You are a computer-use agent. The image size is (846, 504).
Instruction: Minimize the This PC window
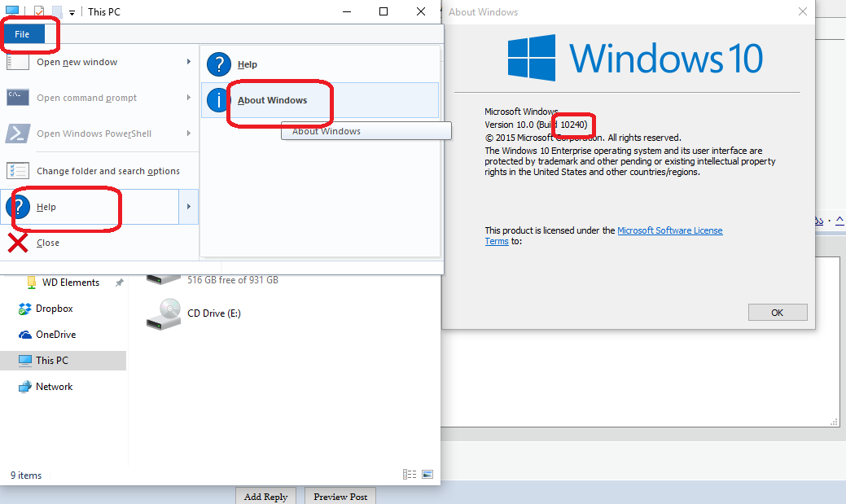click(x=347, y=11)
